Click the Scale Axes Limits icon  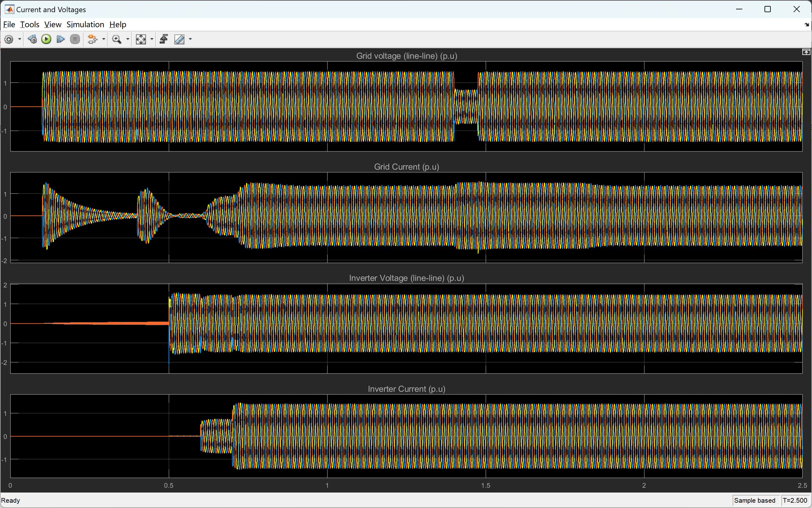(x=140, y=39)
